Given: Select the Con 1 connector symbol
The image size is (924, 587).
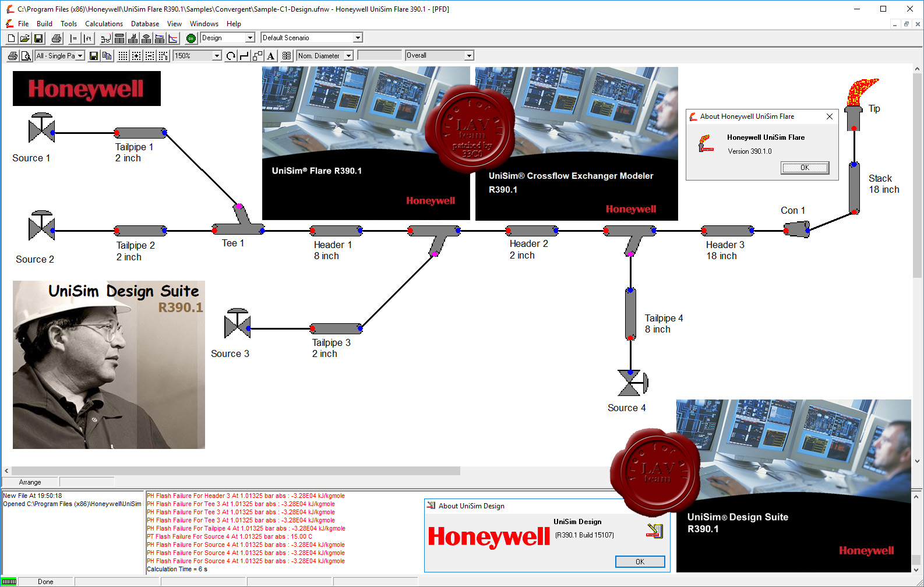Looking at the screenshot, I should point(796,230).
